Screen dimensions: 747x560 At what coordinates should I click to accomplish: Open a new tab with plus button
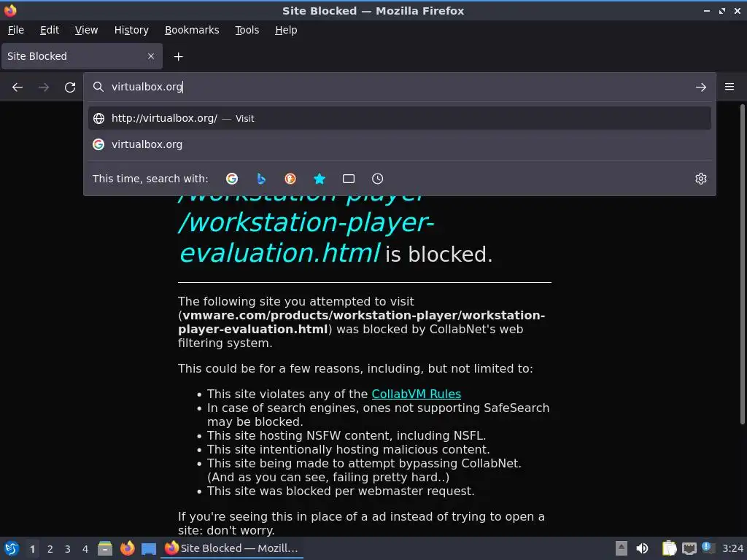pos(178,57)
